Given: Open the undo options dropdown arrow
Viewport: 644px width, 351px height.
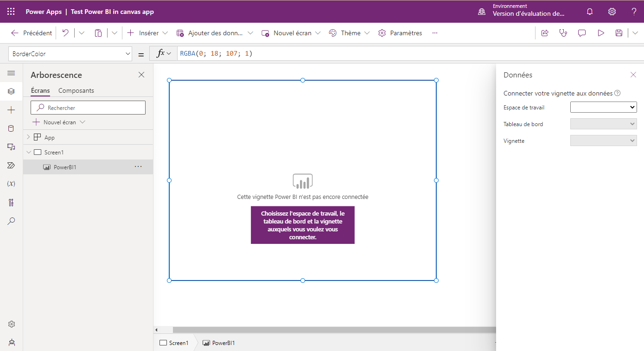Looking at the screenshot, I should coord(82,33).
